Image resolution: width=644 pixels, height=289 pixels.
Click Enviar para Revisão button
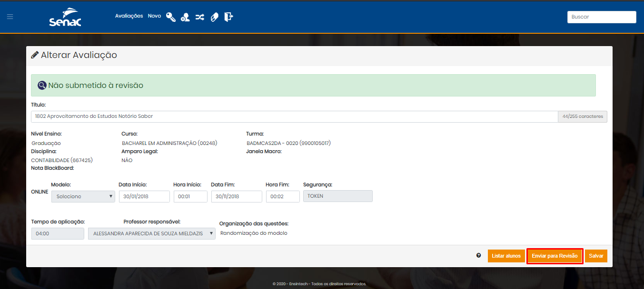555,256
